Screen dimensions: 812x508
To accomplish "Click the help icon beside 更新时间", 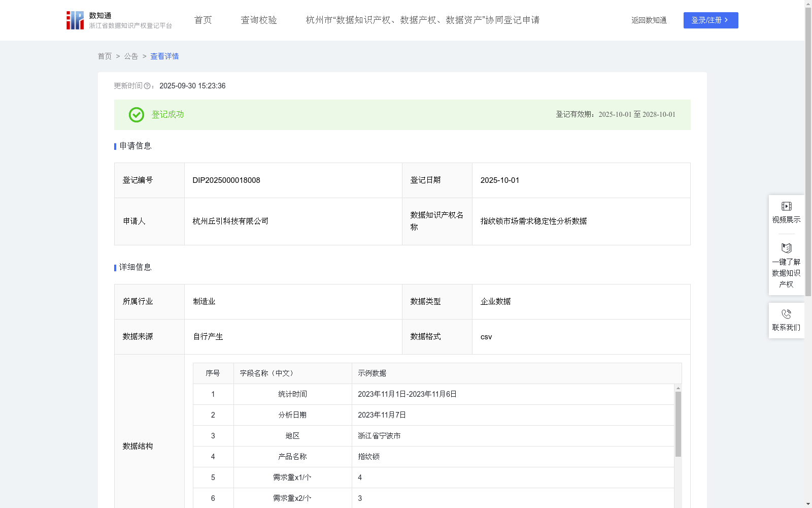I will tap(147, 86).
